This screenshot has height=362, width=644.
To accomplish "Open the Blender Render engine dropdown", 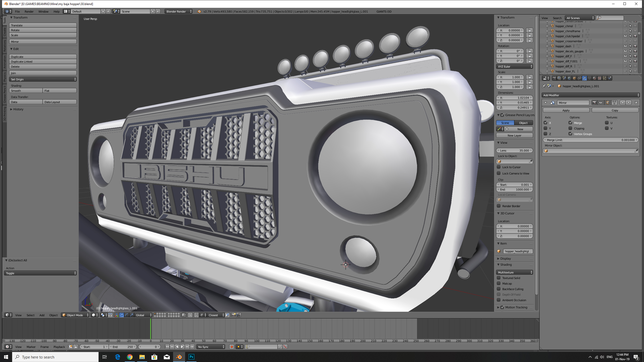I will click(x=178, y=11).
